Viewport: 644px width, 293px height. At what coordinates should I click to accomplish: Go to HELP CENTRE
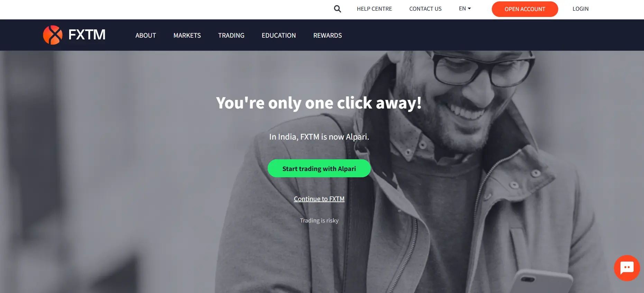(374, 9)
